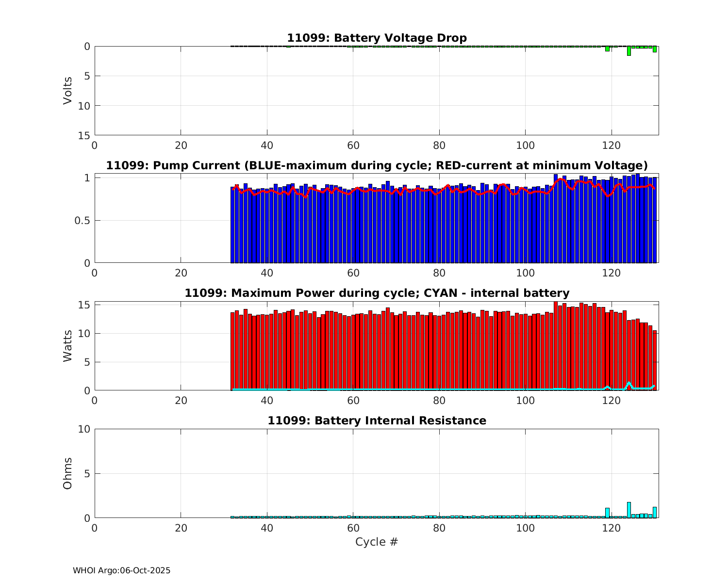The image size is (728, 582).
Task: Select the longest green voltage drop bar
Action: (629, 51)
